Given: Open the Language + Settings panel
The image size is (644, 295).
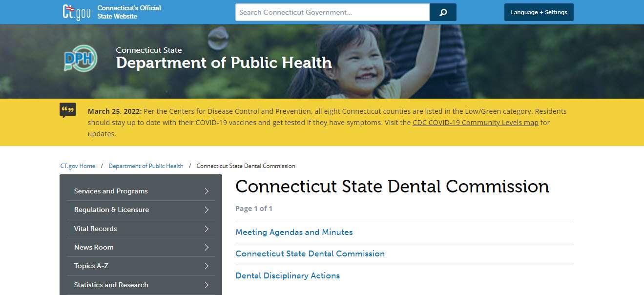Looking at the screenshot, I should point(539,12).
